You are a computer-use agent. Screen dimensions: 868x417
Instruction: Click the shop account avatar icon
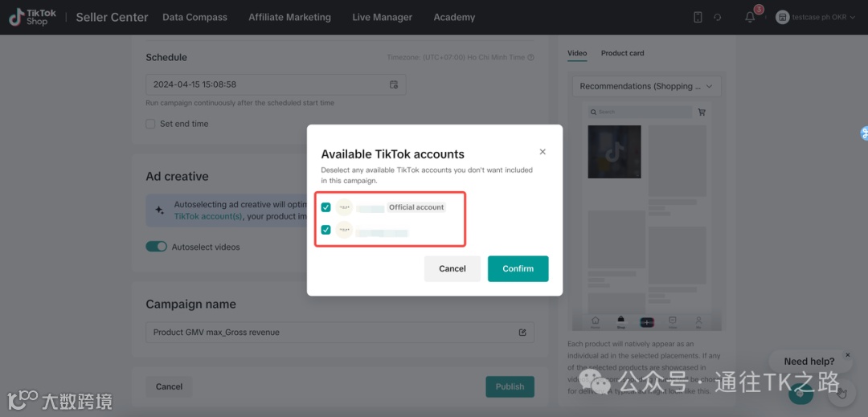click(782, 17)
